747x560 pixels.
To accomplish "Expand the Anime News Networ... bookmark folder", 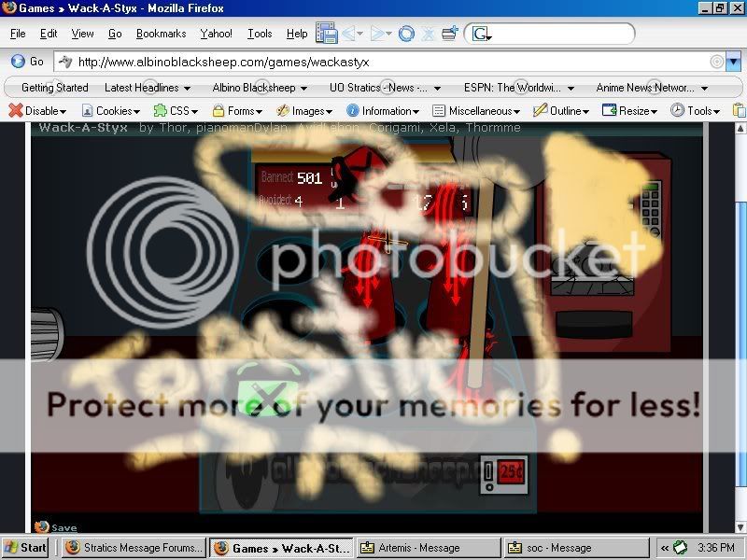I will pyautogui.click(x=652, y=88).
